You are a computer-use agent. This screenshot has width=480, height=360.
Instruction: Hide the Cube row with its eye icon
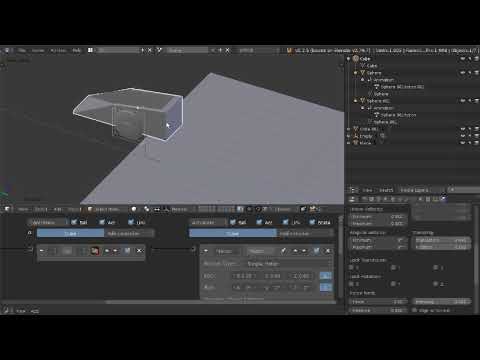coord(463,59)
